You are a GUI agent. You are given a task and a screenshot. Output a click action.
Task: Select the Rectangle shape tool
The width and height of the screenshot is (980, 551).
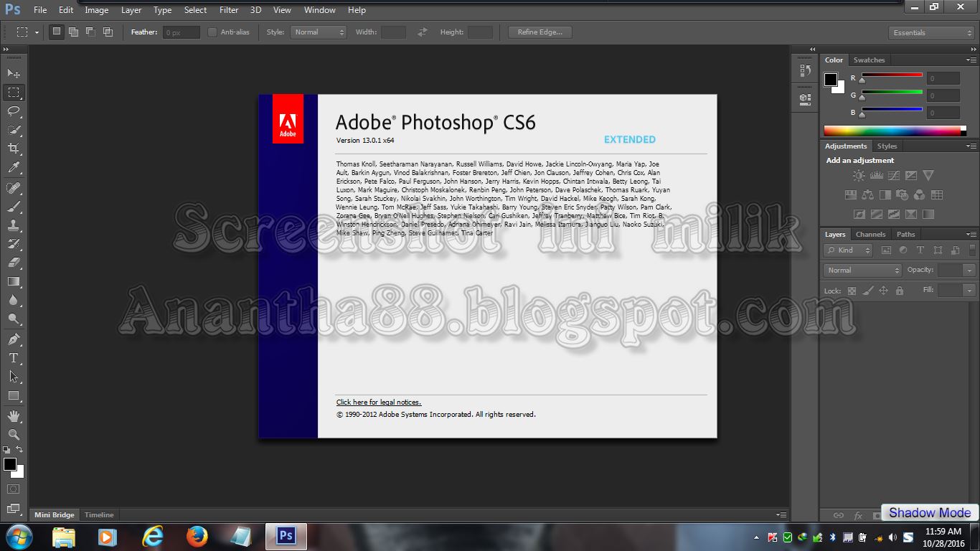(14, 395)
